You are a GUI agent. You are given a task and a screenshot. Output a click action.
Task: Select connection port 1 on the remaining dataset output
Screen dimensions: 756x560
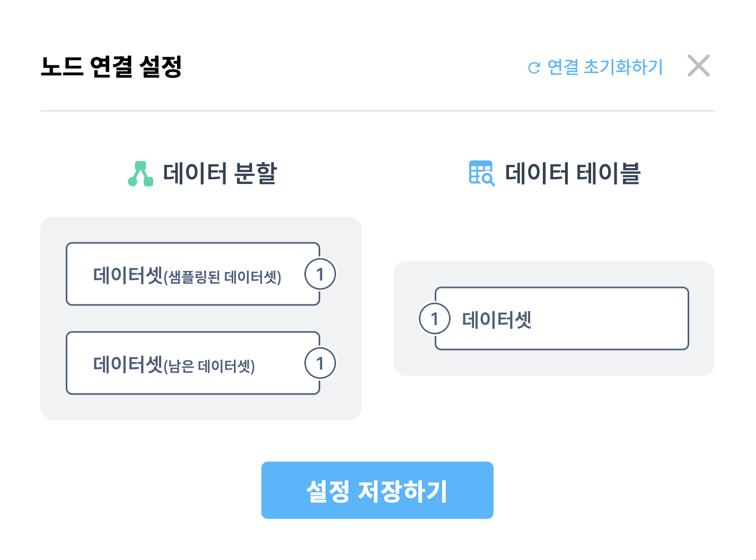[321, 363]
